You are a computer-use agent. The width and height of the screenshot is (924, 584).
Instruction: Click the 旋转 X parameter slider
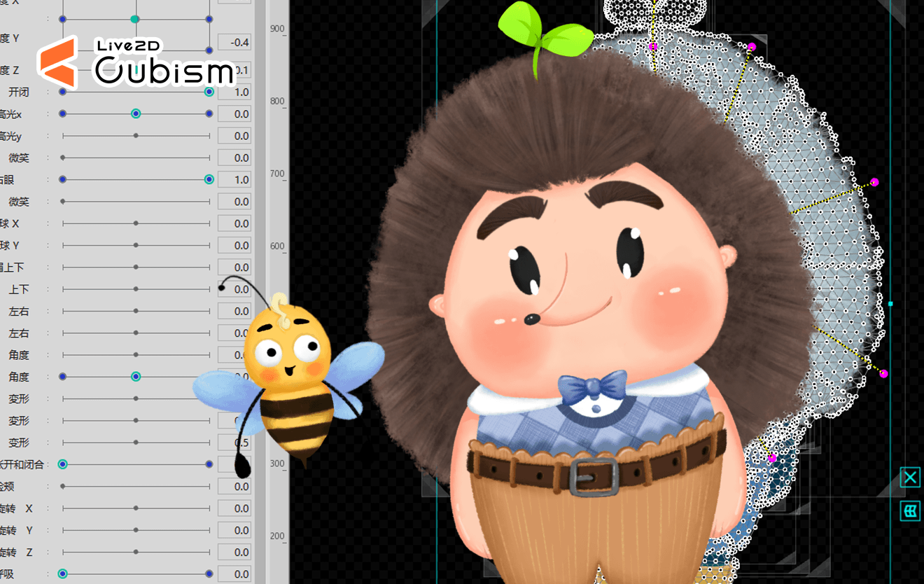click(x=136, y=508)
